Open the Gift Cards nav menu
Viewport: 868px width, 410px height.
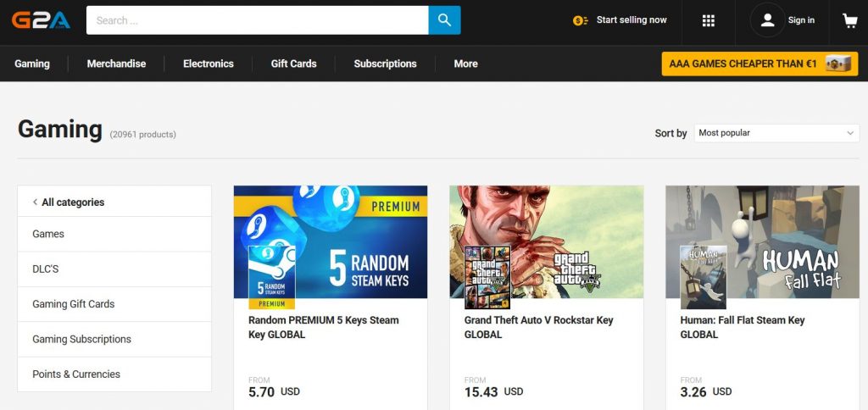click(x=293, y=64)
